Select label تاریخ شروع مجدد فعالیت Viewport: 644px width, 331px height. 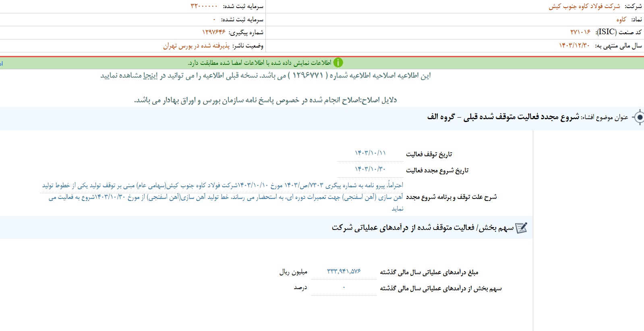(437, 170)
